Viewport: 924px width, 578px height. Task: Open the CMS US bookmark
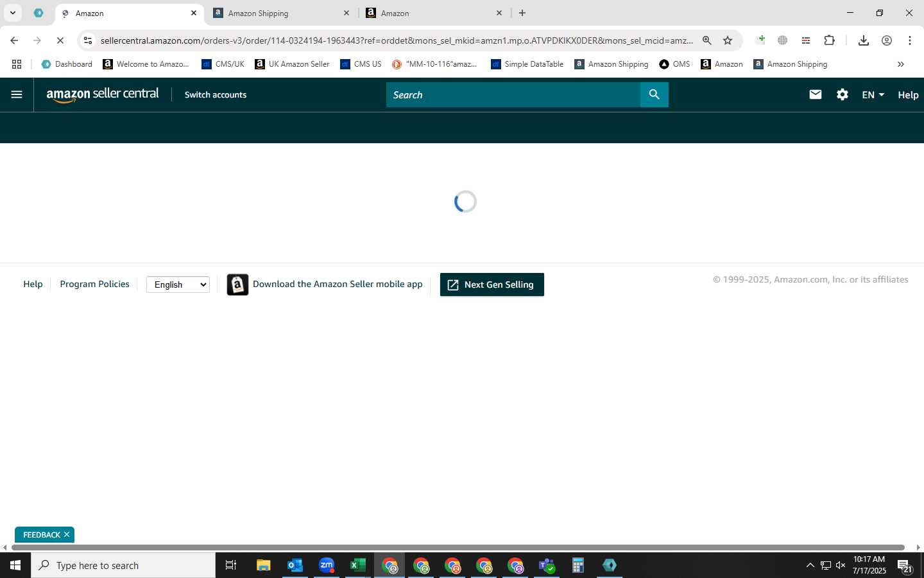click(361, 64)
